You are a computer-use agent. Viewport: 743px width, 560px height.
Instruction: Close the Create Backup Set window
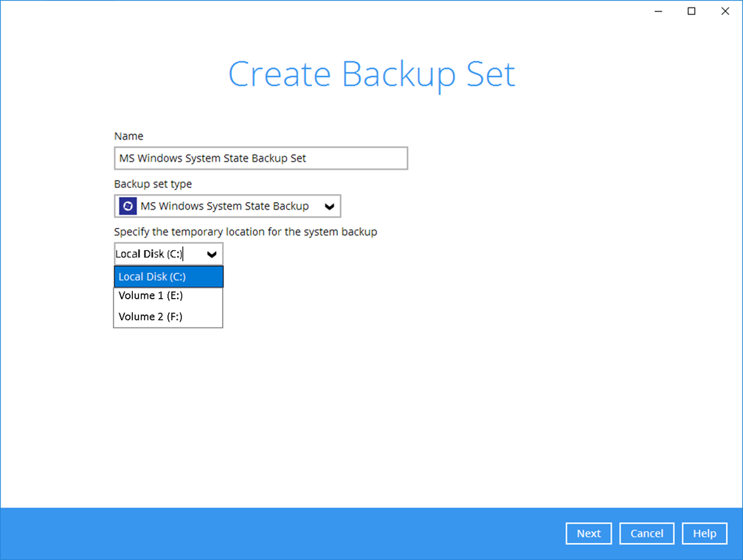pos(725,11)
